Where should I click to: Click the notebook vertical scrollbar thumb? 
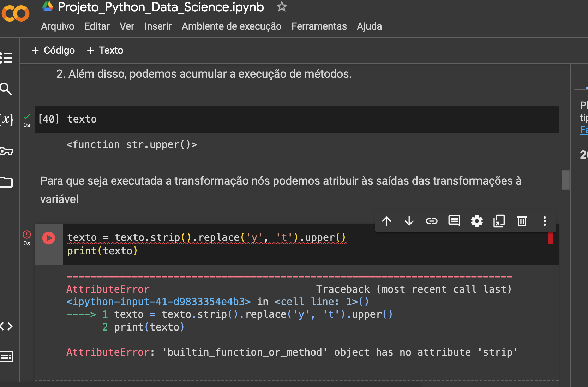click(x=566, y=180)
